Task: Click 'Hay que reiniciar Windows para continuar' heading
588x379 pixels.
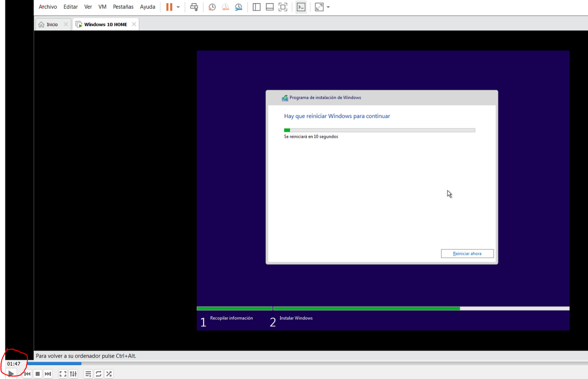Action: coord(337,116)
